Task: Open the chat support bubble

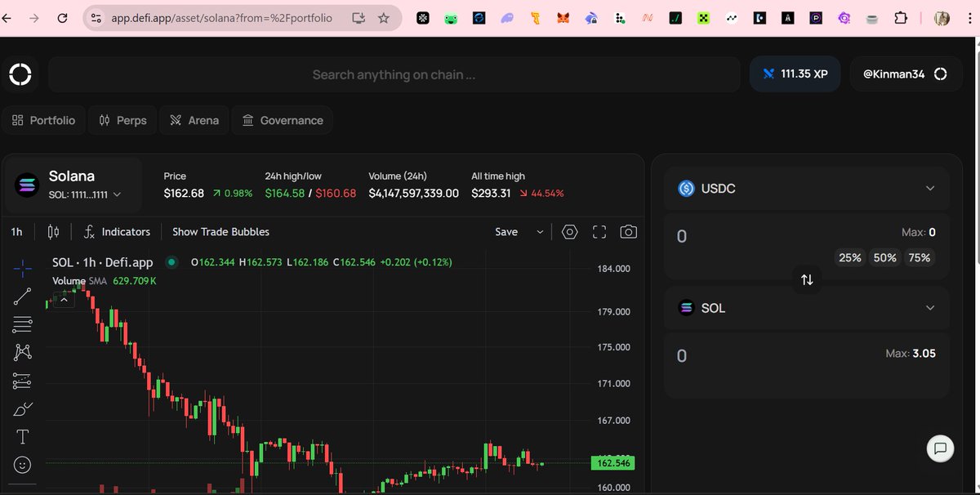Action: (941, 448)
